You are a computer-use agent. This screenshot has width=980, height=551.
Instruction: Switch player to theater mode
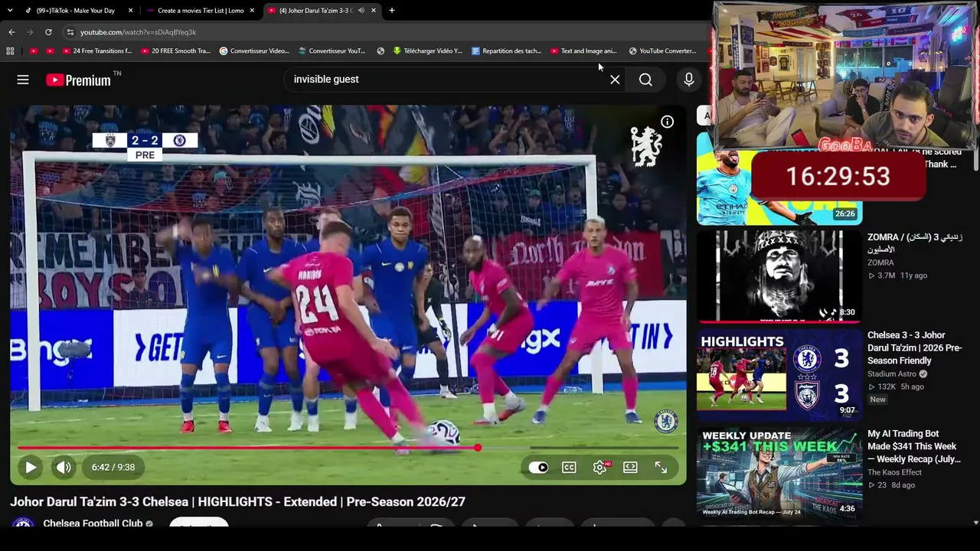tap(630, 468)
